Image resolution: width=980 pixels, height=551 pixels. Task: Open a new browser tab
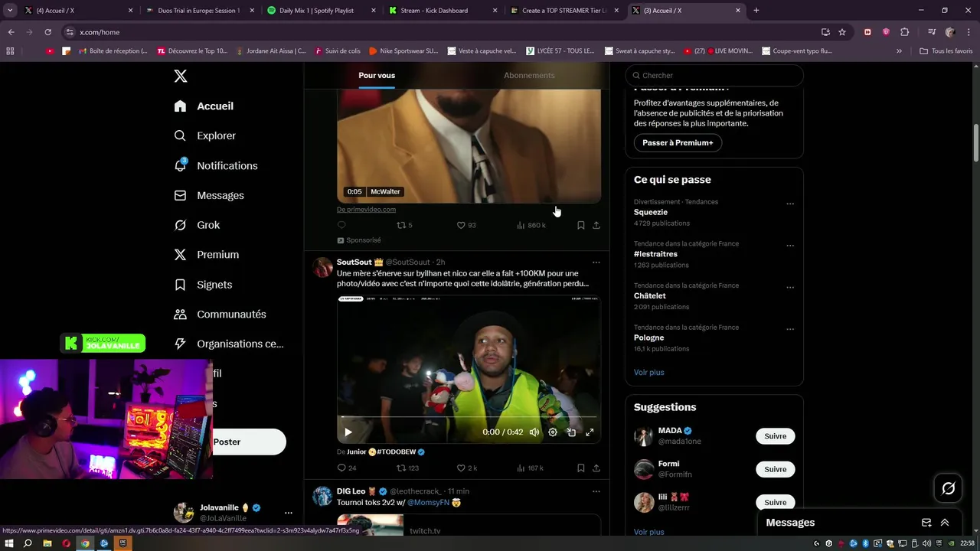[x=756, y=11]
